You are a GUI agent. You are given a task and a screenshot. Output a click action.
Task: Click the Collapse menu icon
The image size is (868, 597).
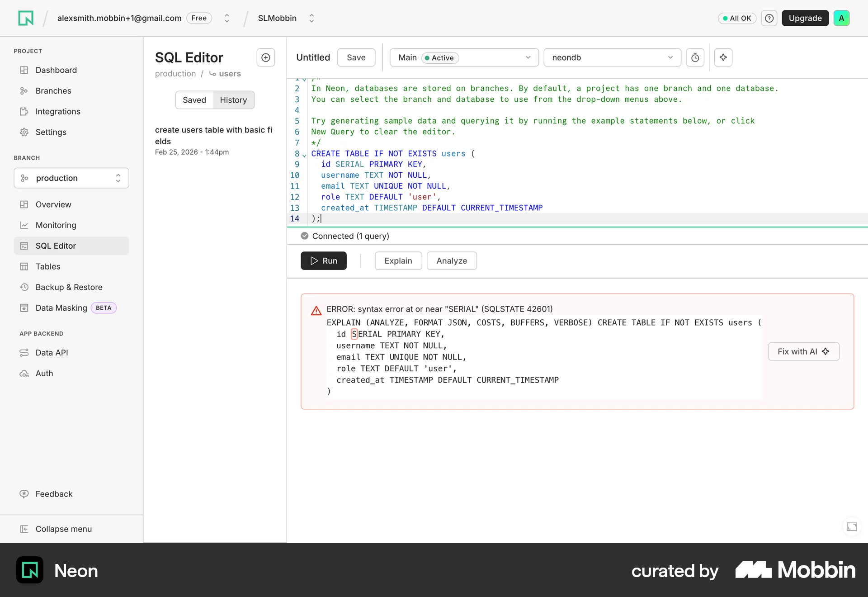tap(24, 529)
